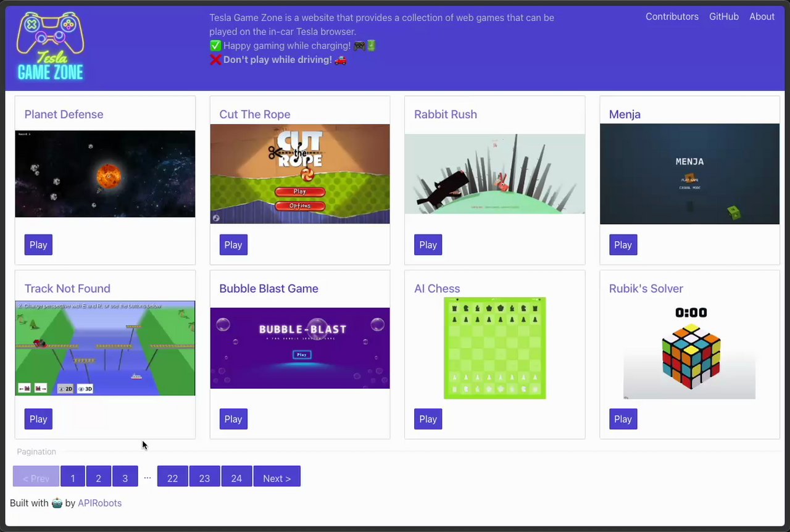Click the disabled Prev pagination button
The width and height of the screenshot is (790, 532).
pos(36,476)
